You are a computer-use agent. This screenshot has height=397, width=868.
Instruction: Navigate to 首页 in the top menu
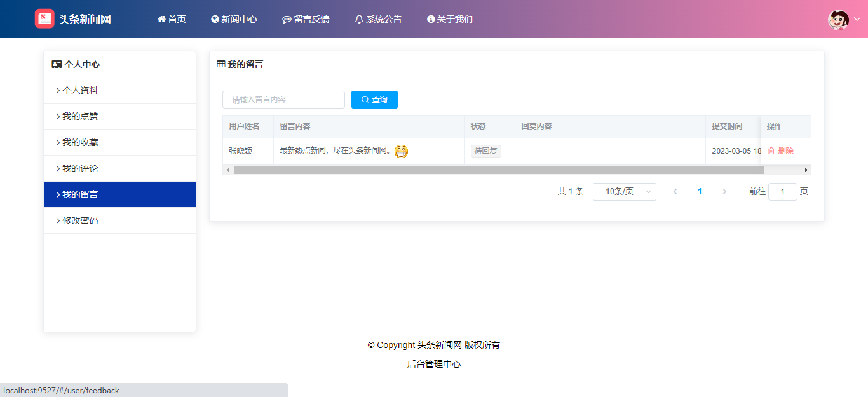172,19
